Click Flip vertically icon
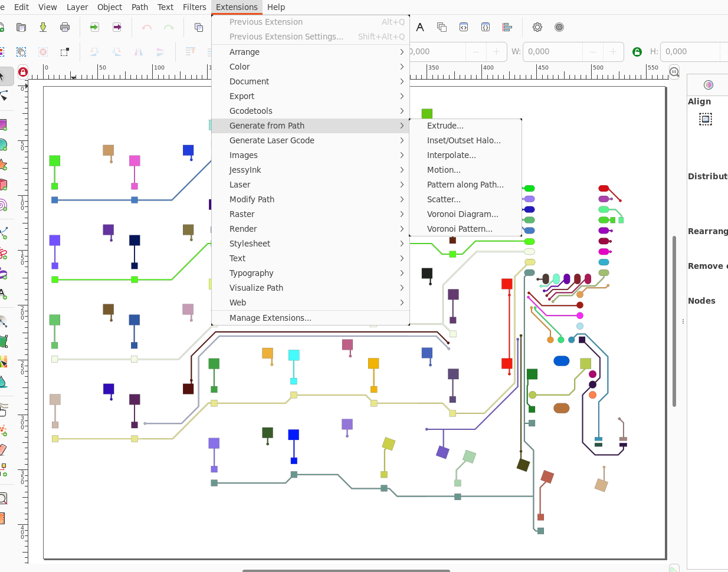This screenshot has height=572, width=728. click(160, 52)
